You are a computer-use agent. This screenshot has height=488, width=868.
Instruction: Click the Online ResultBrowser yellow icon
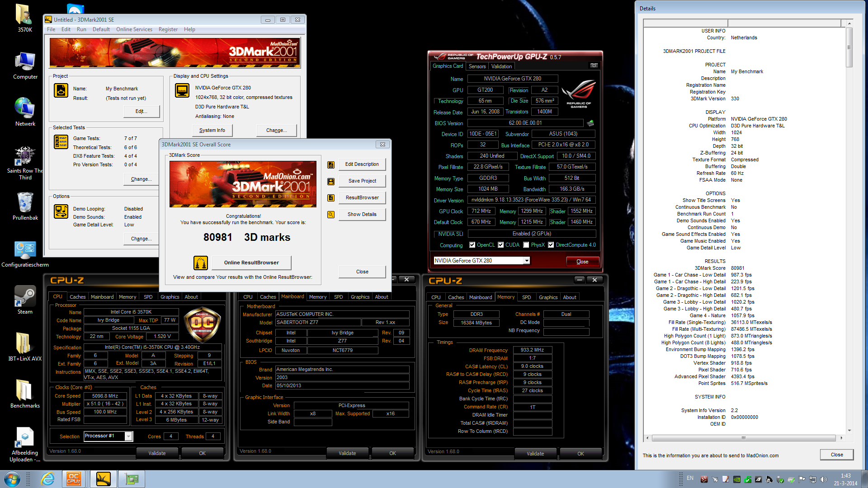pos(201,263)
